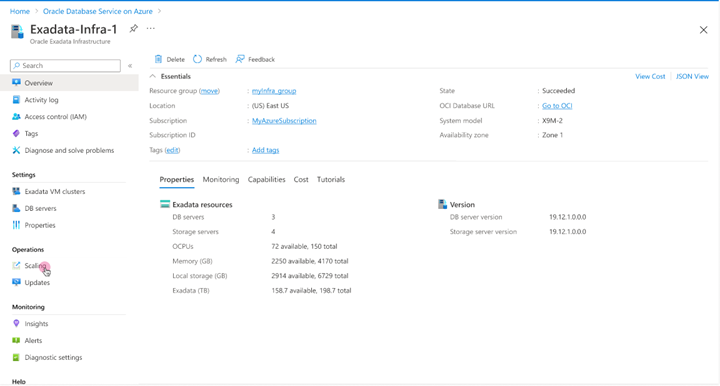Screen dimensions: 720x386
Task: Click the Insights lightbulb icon
Action: point(16,324)
